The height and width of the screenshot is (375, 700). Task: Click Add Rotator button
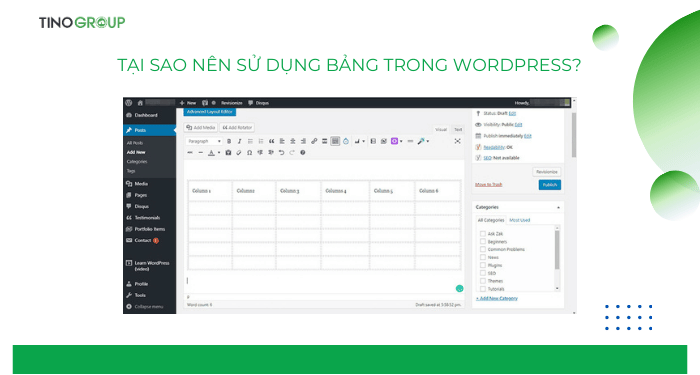tap(237, 128)
